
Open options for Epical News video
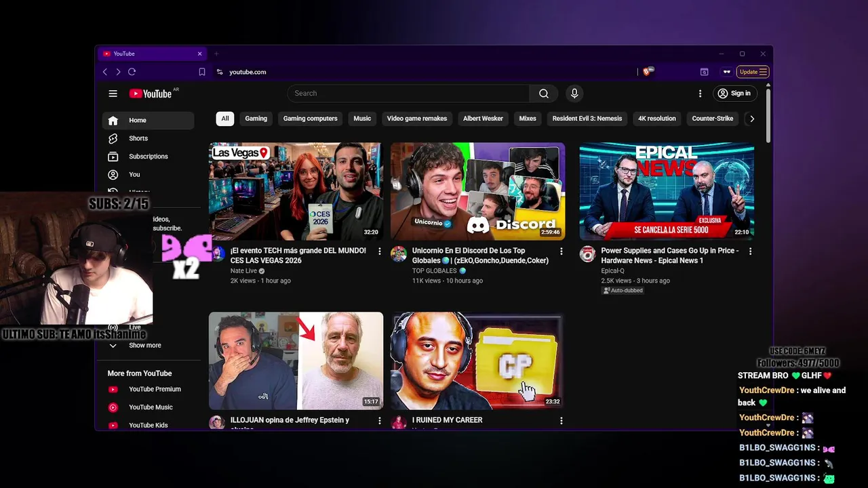click(x=750, y=251)
